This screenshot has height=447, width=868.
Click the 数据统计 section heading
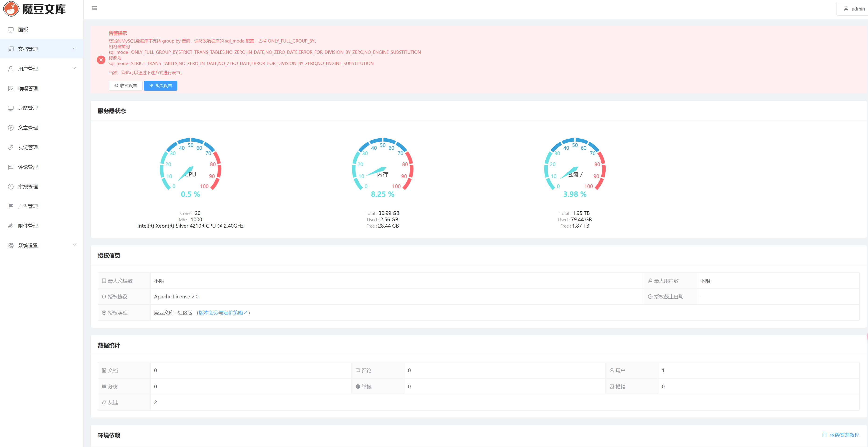pos(109,345)
